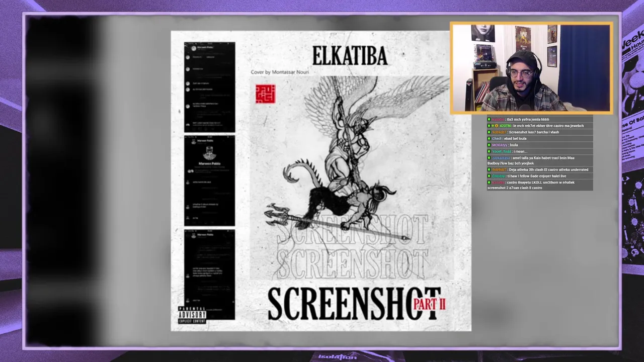This screenshot has height=362, width=644.
Task: Select message 'tla3 mch ya9ra jemla hhhh'
Action: [x=528, y=120]
